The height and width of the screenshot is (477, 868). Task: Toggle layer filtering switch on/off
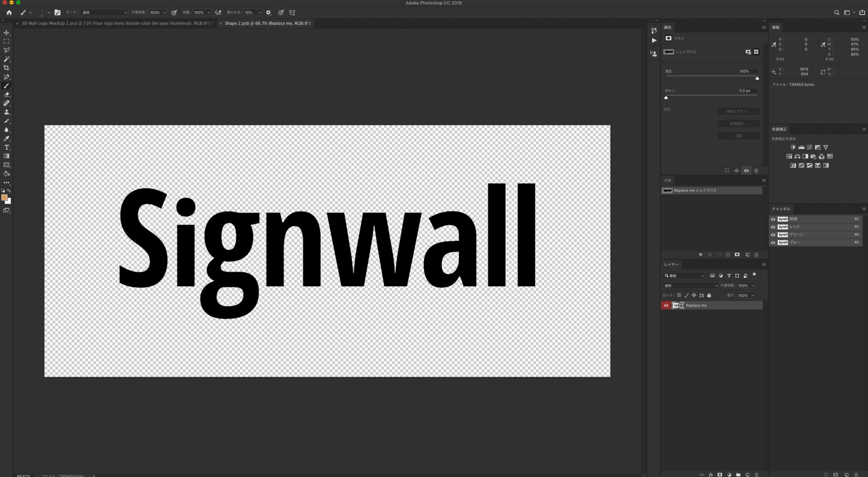pyautogui.click(x=754, y=275)
